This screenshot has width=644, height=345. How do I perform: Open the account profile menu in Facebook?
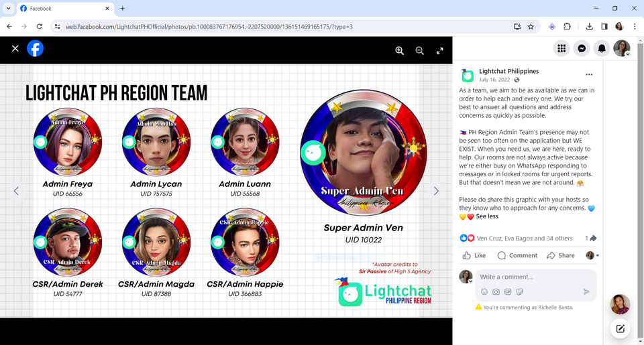pos(622,48)
